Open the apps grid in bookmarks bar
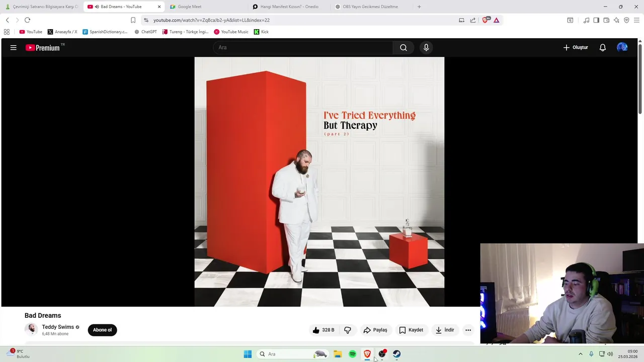 7,32
